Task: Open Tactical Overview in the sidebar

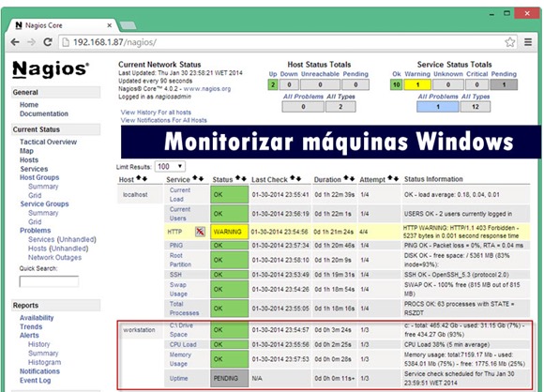Action: (x=48, y=142)
